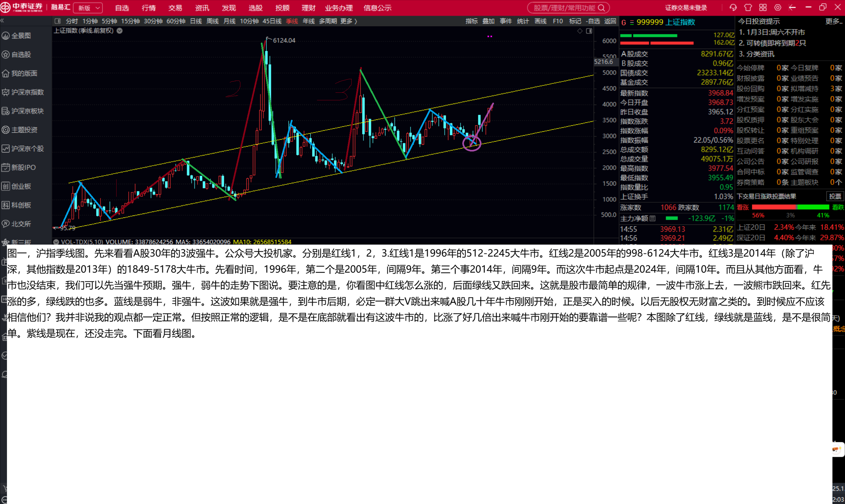Click the stock search input field
845x504 pixels.
click(564, 8)
